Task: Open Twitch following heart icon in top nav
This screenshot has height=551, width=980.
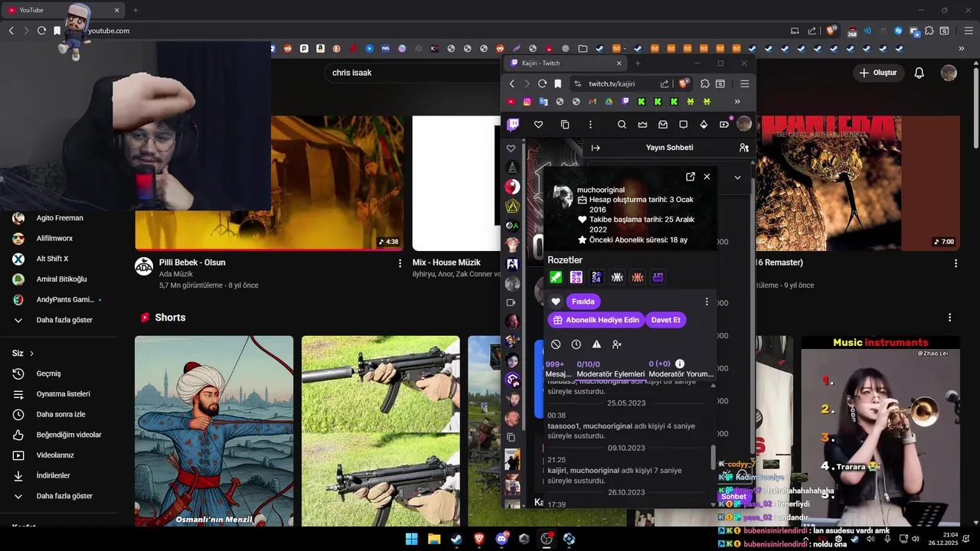Action: click(538, 125)
